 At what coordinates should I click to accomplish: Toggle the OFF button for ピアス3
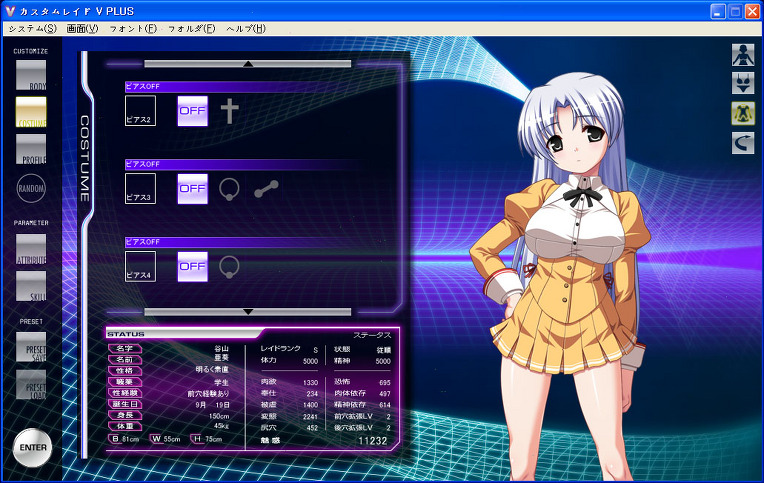tap(192, 188)
